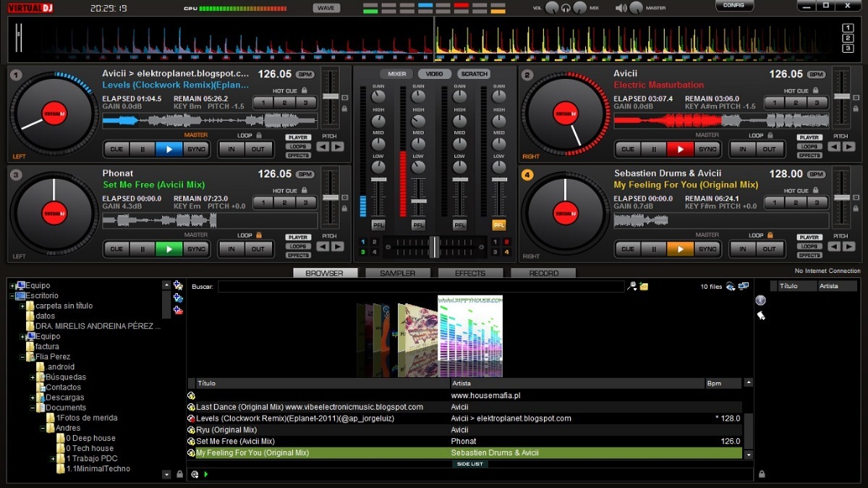Collapse the Documents folder
Image resolution: width=868 pixels, height=488 pixels.
pos(33,408)
